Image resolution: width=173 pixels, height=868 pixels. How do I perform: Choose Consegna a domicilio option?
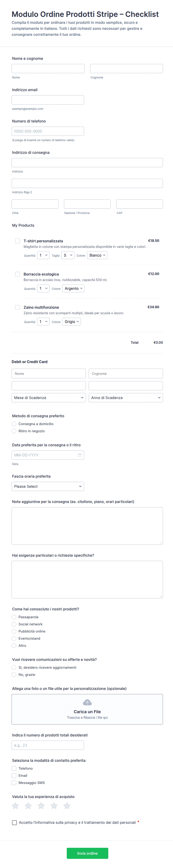pos(14,424)
